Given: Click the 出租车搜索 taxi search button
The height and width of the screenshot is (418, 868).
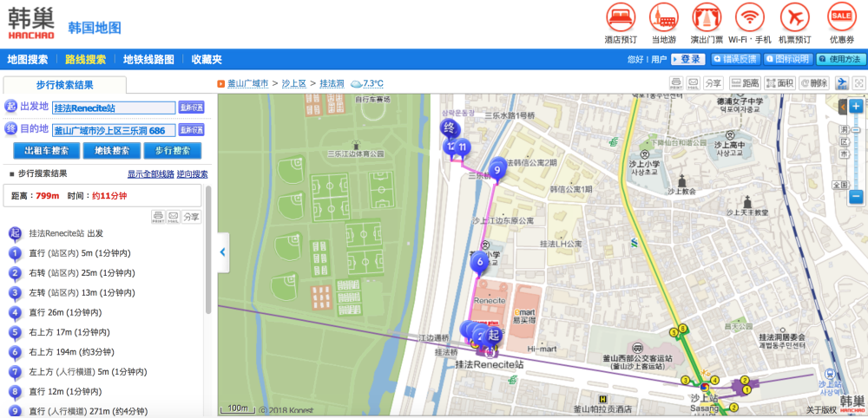Looking at the screenshot, I should (46, 151).
